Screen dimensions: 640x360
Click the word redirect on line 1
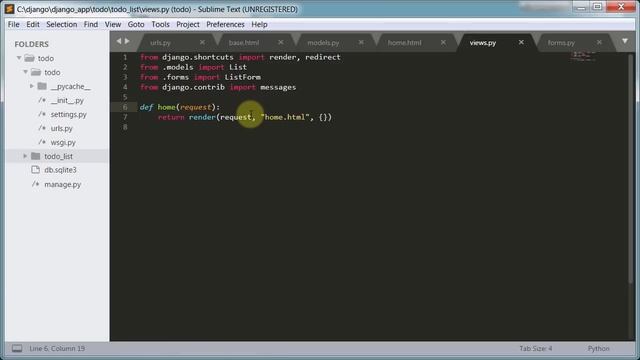pos(323,57)
